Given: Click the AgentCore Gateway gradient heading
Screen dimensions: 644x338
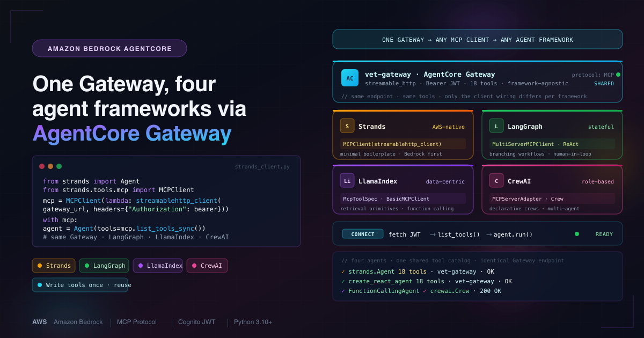Looking at the screenshot, I should [x=132, y=133].
